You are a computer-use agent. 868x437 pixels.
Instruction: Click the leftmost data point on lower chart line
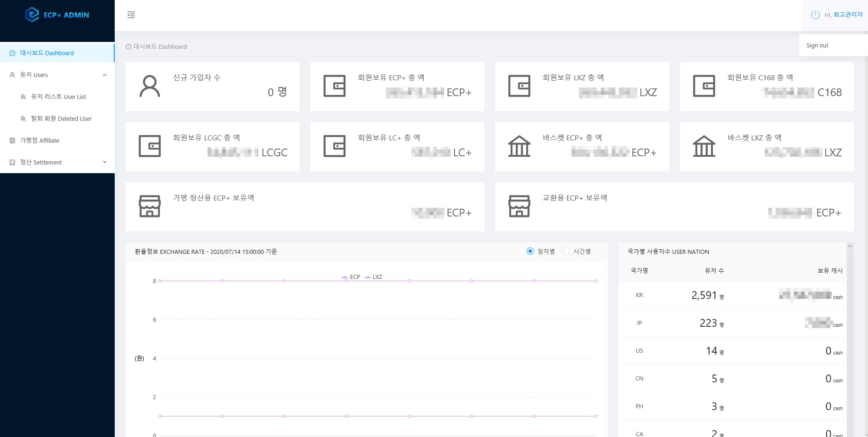point(160,416)
